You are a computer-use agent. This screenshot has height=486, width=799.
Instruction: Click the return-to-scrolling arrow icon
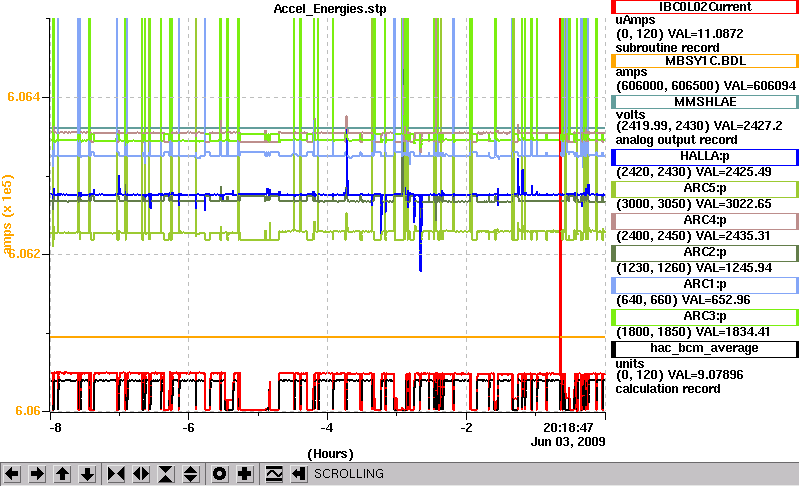click(x=299, y=474)
